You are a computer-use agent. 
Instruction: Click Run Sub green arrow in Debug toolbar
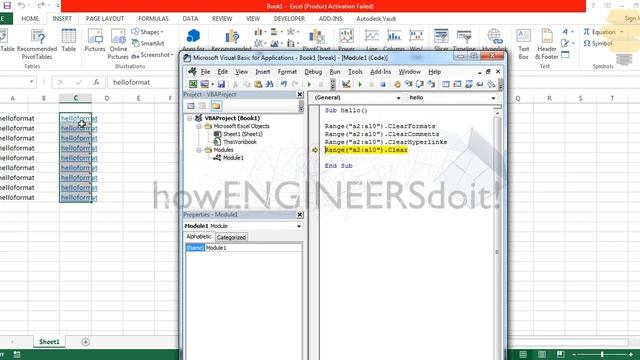pyautogui.click(x=360, y=84)
